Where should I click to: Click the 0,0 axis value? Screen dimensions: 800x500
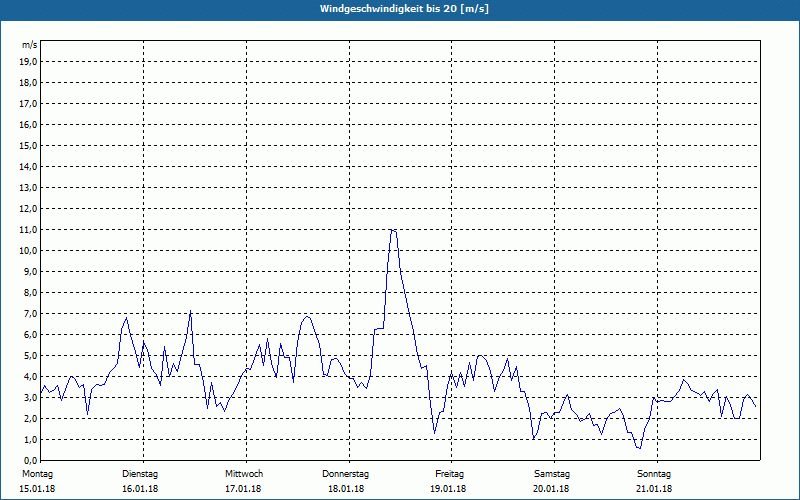click(31, 460)
